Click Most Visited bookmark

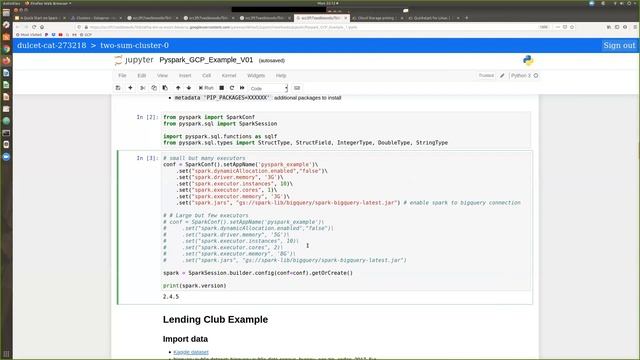coord(29,35)
